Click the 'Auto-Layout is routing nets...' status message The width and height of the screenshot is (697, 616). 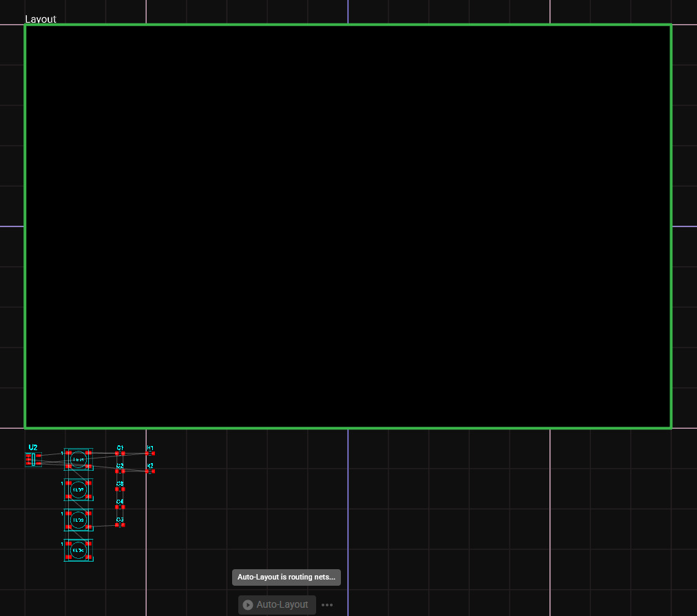(x=287, y=577)
